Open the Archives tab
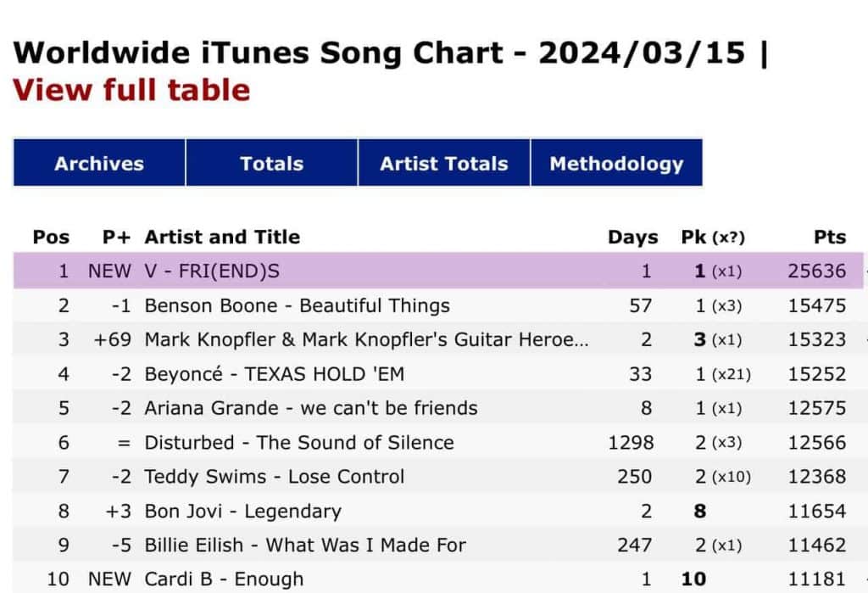The width and height of the screenshot is (868, 593). (x=99, y=164)
